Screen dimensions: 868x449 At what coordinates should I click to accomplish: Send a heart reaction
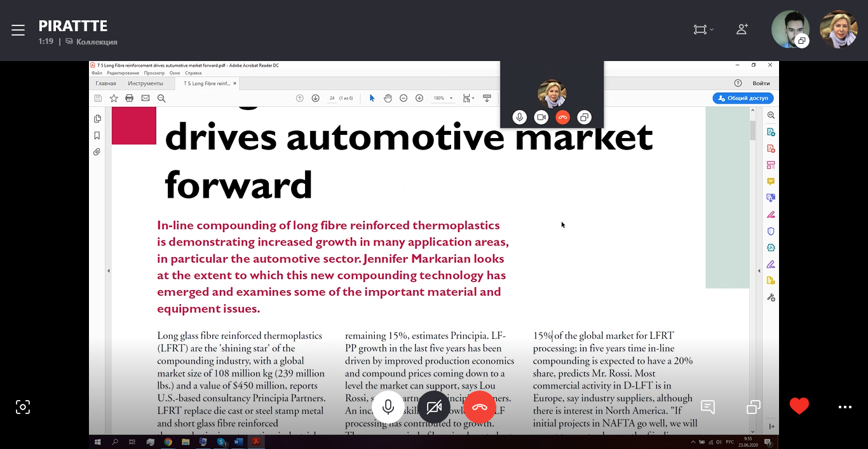pos(799,406)
